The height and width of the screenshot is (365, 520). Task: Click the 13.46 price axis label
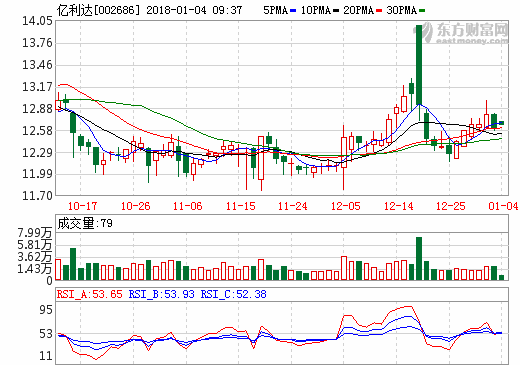pyautogui.click(x=37, y=65)
